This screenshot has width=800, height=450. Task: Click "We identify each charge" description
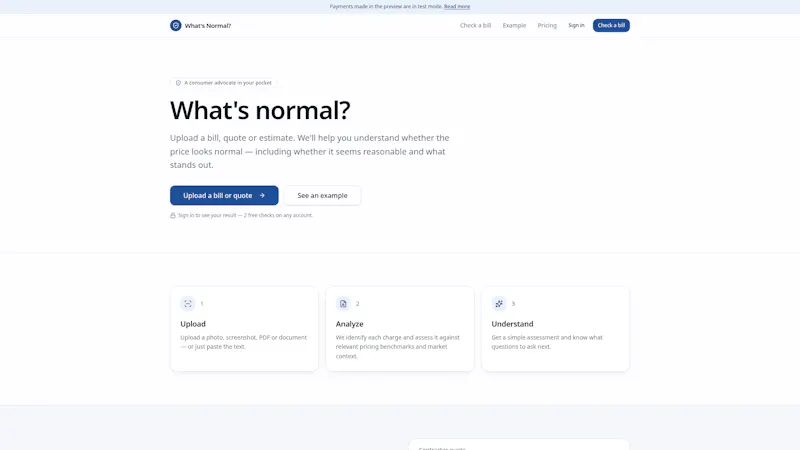(x=397, y=346)
